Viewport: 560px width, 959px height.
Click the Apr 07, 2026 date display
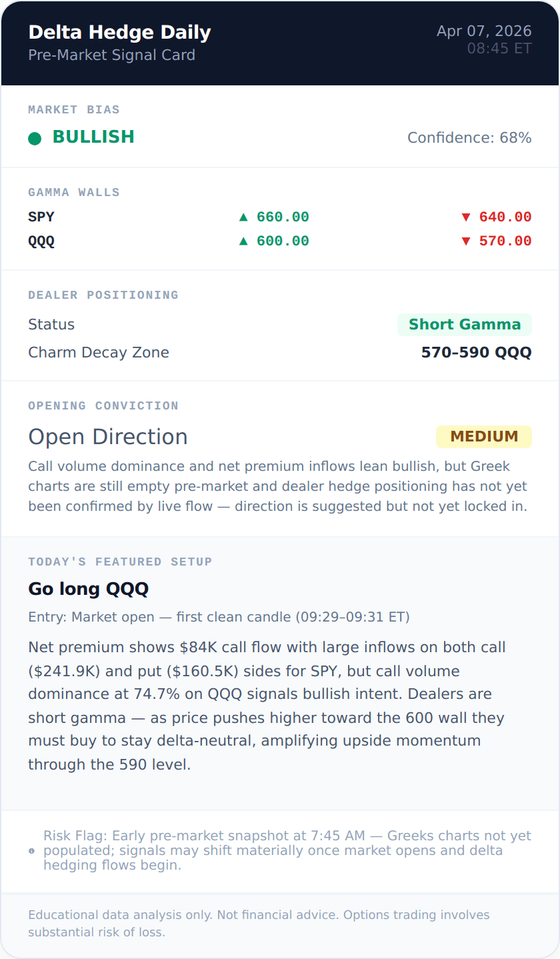pyautogui.click(x=484, y=31)
